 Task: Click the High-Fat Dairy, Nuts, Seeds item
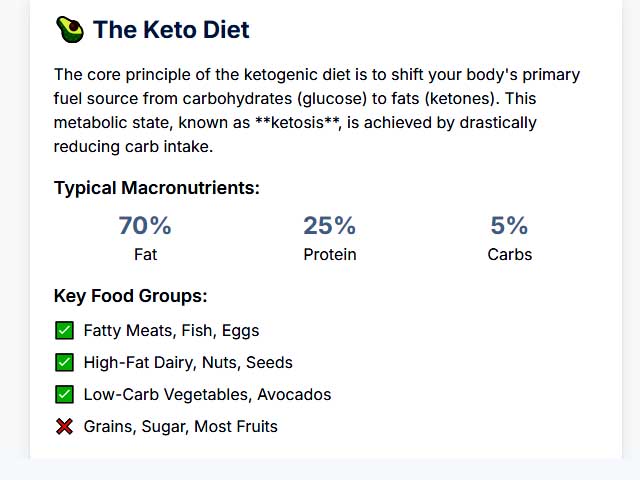188,362
